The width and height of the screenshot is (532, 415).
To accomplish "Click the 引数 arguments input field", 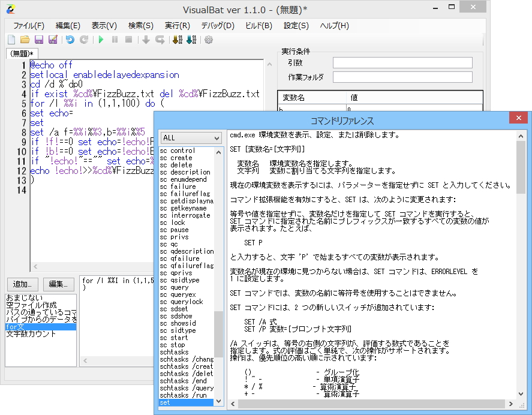I will 402,63.
